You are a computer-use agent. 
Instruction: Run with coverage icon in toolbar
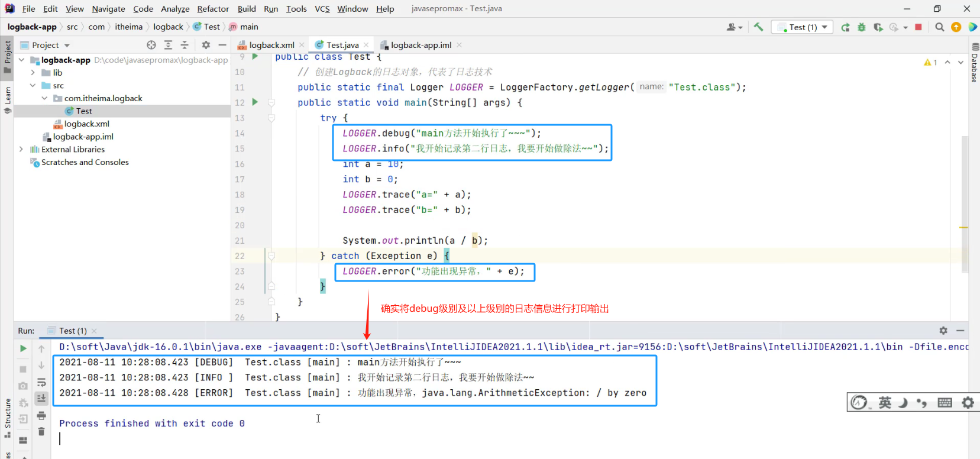pos(878,27)
